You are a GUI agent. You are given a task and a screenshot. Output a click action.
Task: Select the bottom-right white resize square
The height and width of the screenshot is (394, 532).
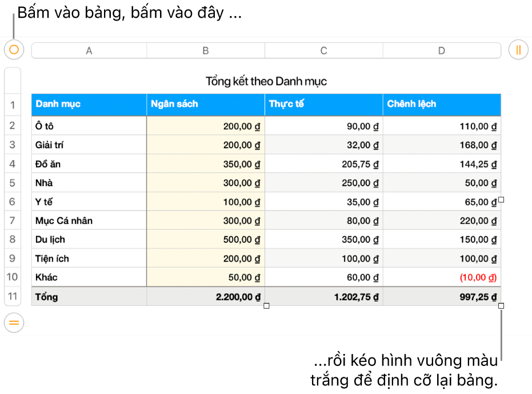501,306
